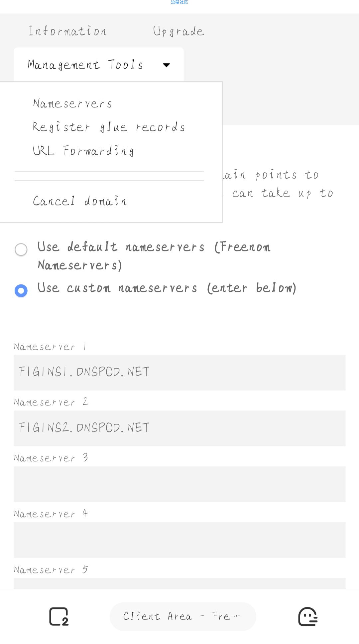359x644 pixels.
Task: Click the Management Tools dropdown arrow
Action: click(x=167, y=65)
